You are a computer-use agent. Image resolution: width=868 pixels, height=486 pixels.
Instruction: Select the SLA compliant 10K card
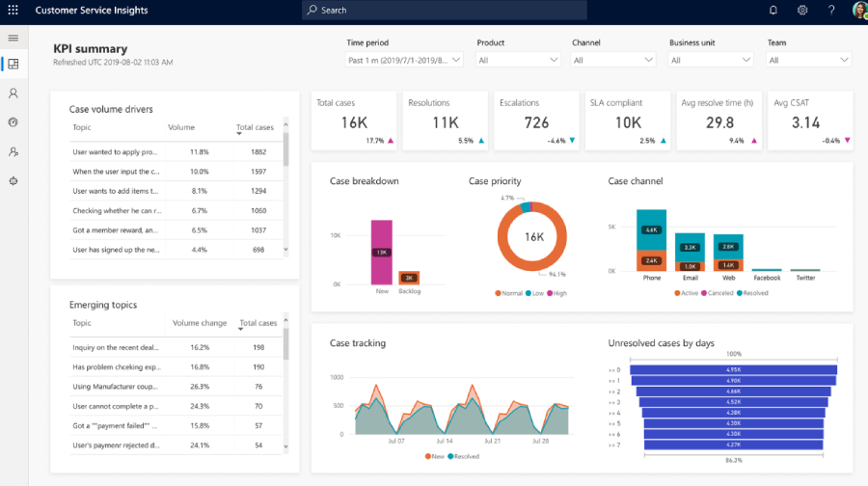pyautogui.click(x=628, y=121)
